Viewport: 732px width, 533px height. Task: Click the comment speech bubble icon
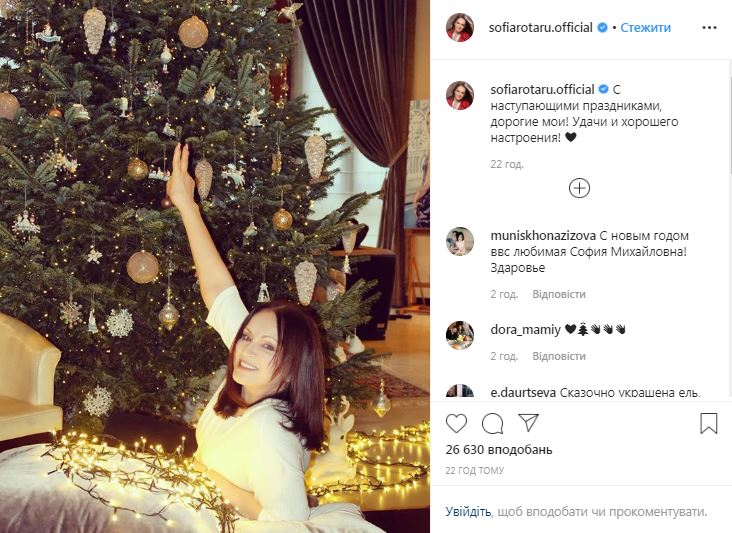pos(492,423)
